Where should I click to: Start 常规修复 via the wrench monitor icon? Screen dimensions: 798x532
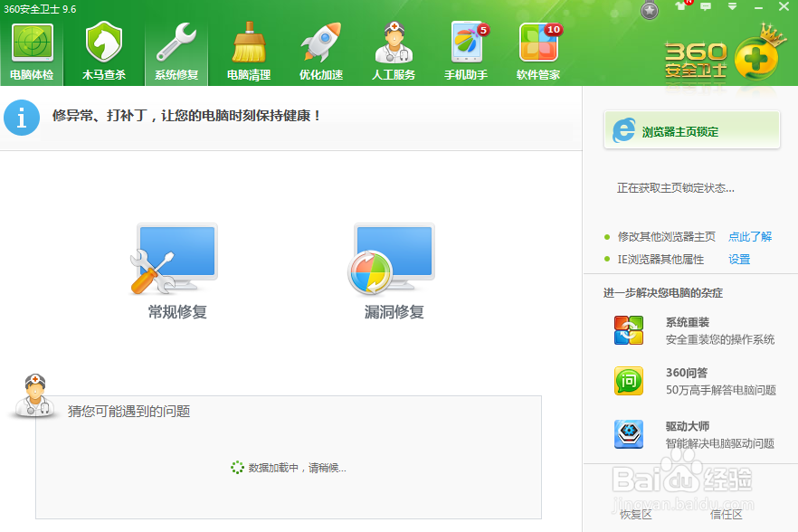click(175, 262)
